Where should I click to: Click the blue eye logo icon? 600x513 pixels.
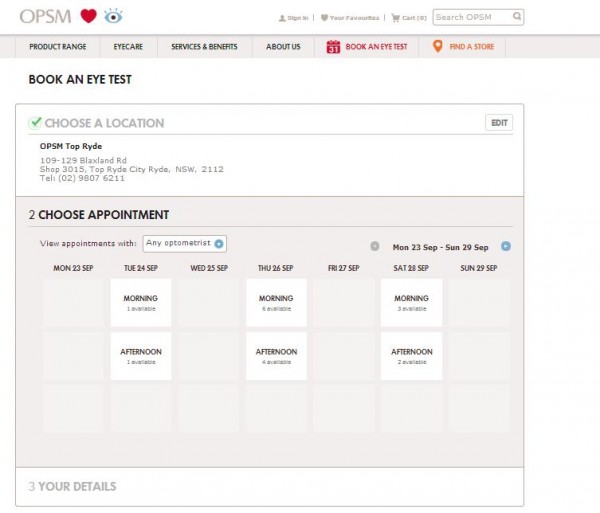tap(113, 16)
